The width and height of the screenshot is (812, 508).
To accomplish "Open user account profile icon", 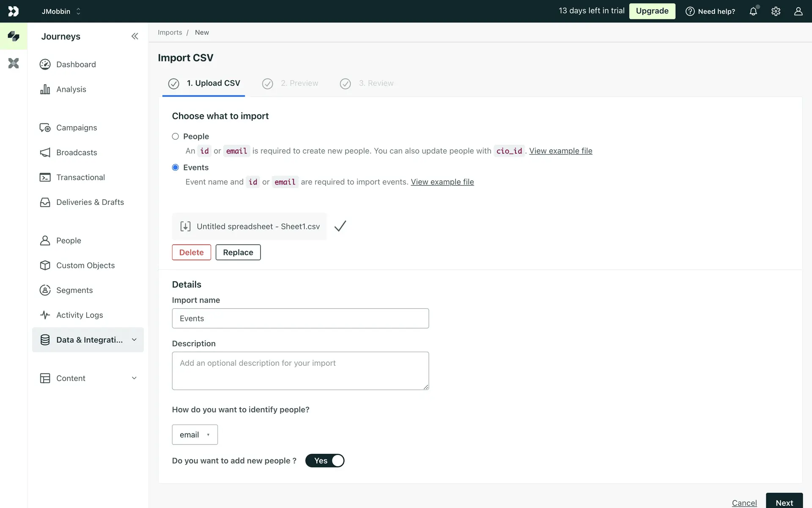I will click(798, 11).
